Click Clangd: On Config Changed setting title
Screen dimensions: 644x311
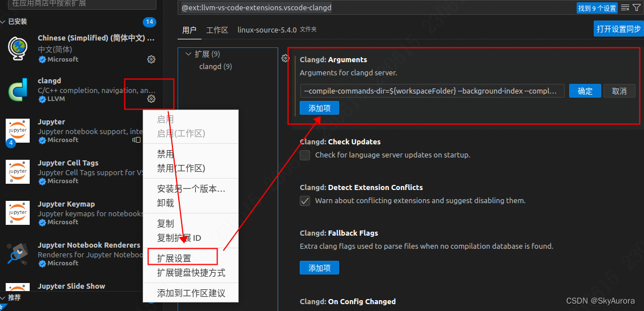click(x=348, y=301)
